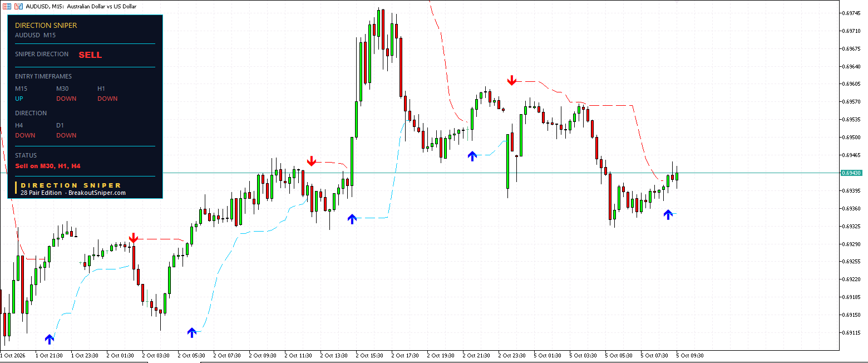Click the blue up arrow around 2 Oct 05:30
Viewport: 868px width, 363px height.
click(x=192, y=332)
